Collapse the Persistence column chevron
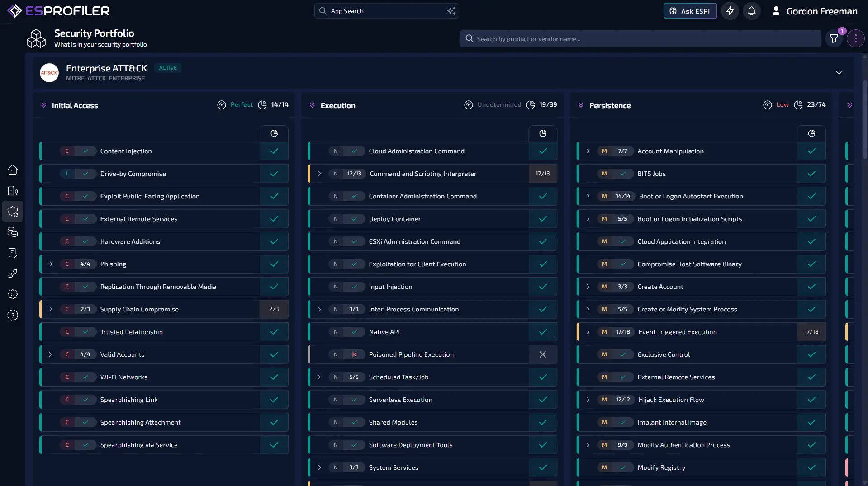The height and width of the screenshot is (486, 868). [581, 105]
